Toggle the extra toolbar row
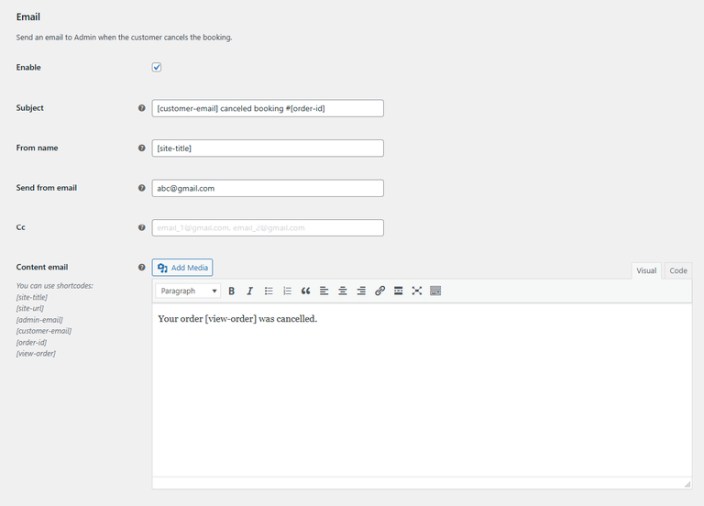Image resolution: width=704 pixels, height=506 pixels. click(x=436, y=291)
